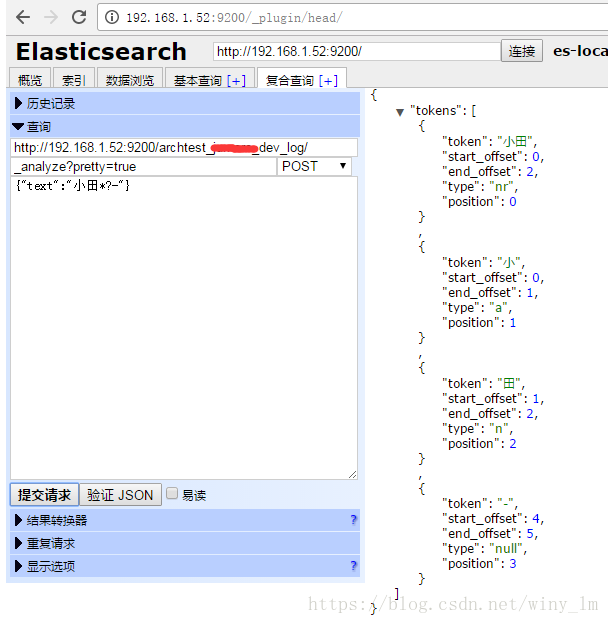Add a new 基本查询 tab with [+]
This screenshot has width=609, height=624.
coord(236,81)
